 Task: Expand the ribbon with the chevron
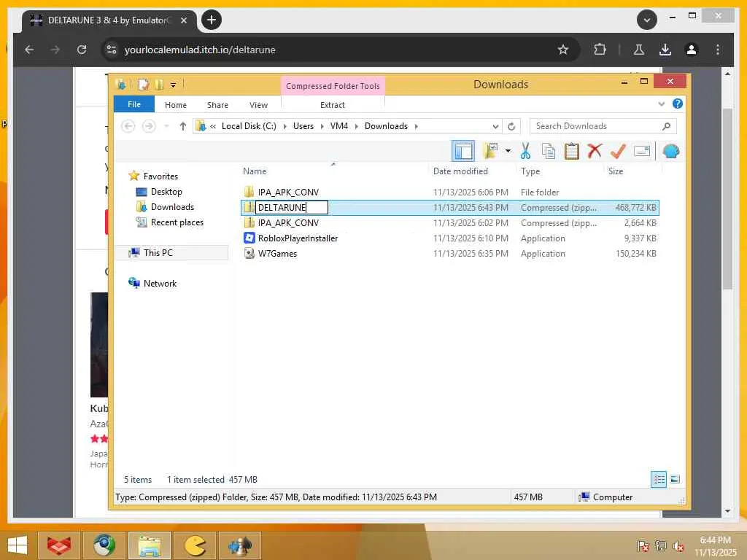(x=661, y=104)
